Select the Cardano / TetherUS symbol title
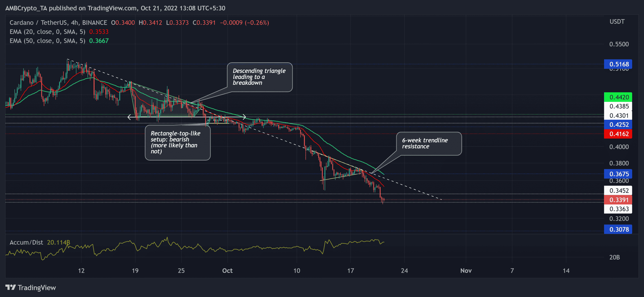 coord(58,23)
